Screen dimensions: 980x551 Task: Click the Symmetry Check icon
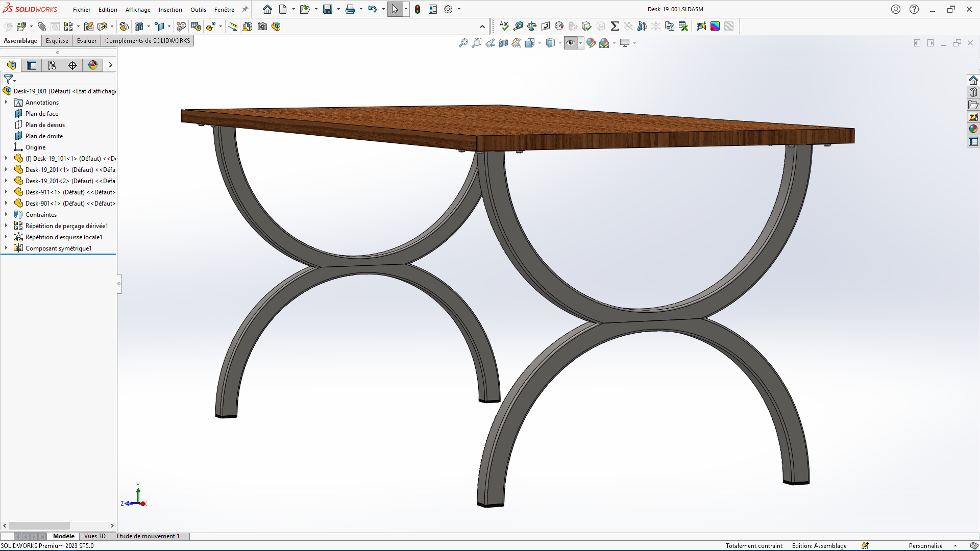(642, 26)
